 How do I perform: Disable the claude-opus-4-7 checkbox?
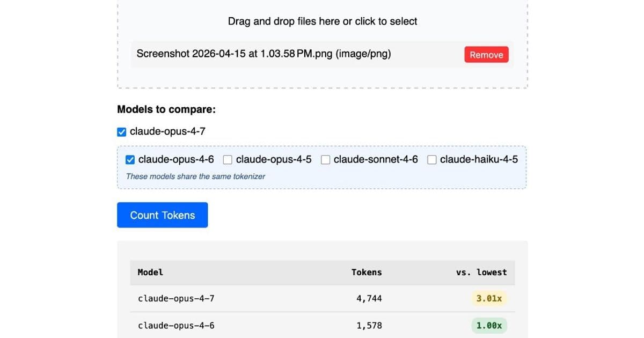pyautogui.click(x=121, y=131)
